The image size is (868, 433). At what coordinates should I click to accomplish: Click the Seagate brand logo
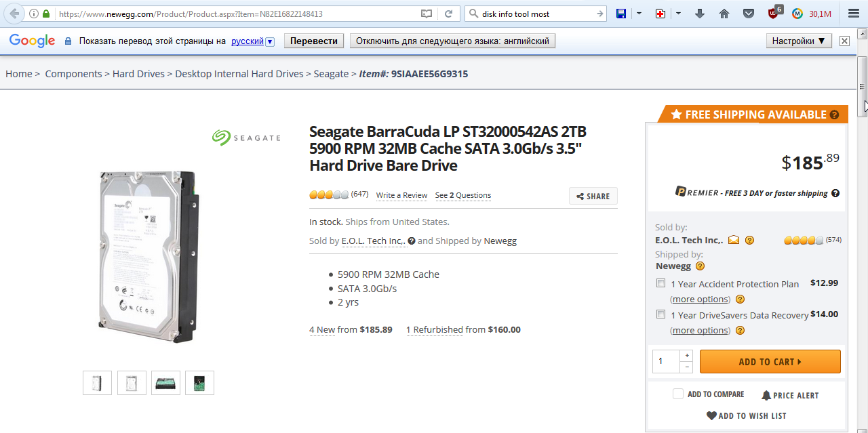(246, 138)
